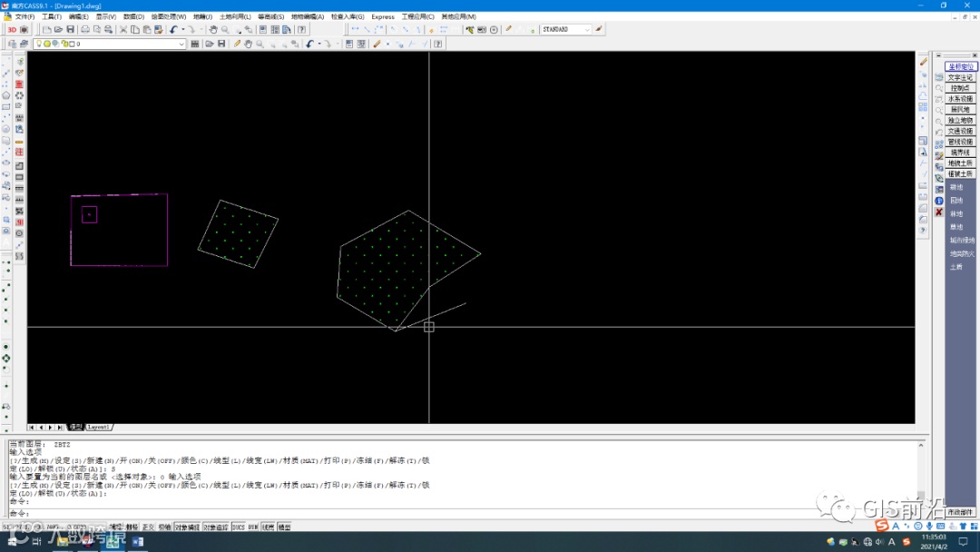
Task: Toggle DUCS in the status bar
Action: coord(238,527)
